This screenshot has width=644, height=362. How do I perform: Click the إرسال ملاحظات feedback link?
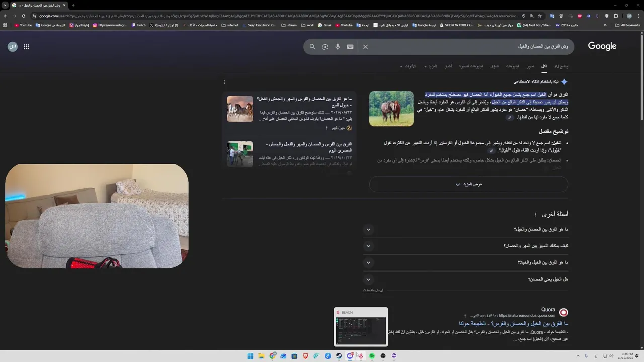[x=373, y=290]
